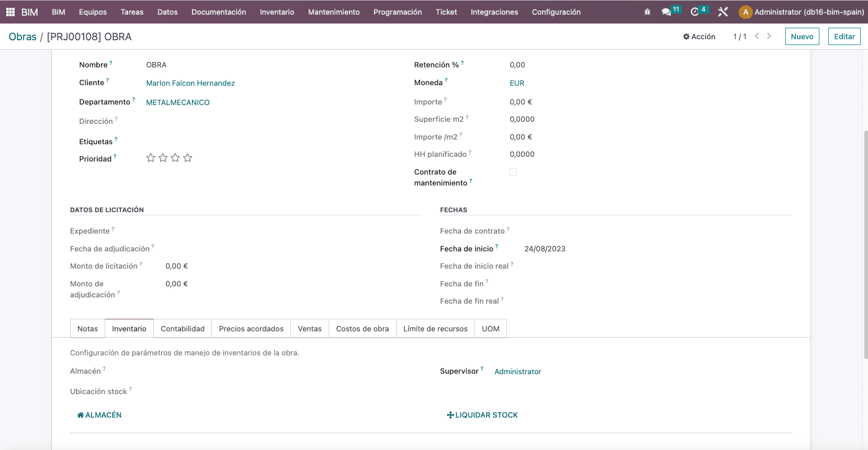This screenshot has height=450, width=868.
Task: Click the Nombre value OBRA
Action: point(156,65)
